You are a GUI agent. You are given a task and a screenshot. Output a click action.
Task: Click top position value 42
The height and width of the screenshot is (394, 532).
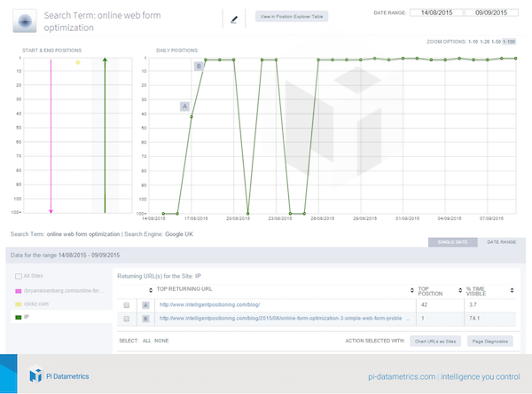[424, 304]
